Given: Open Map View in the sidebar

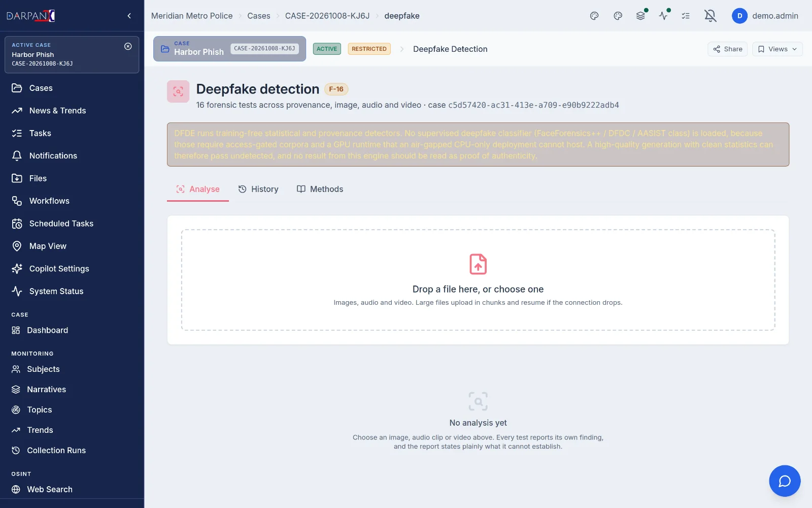Looking at the screenshot, I should point(72,246).
